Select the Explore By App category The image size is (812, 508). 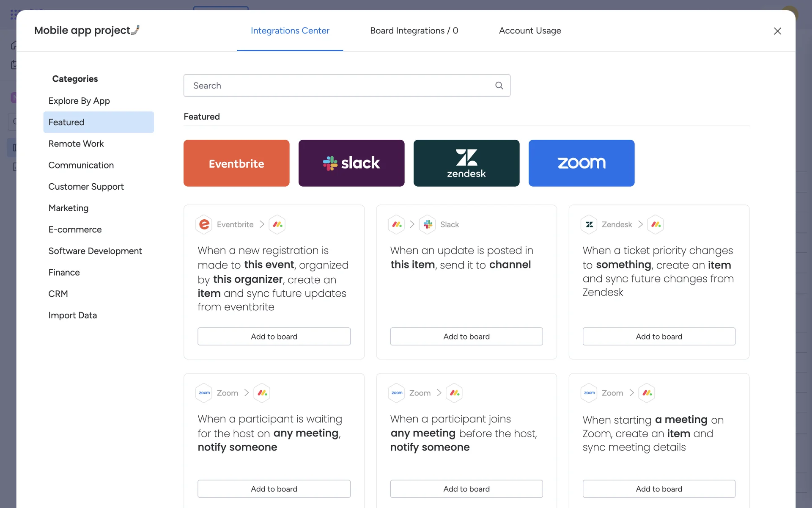point(79,101)
